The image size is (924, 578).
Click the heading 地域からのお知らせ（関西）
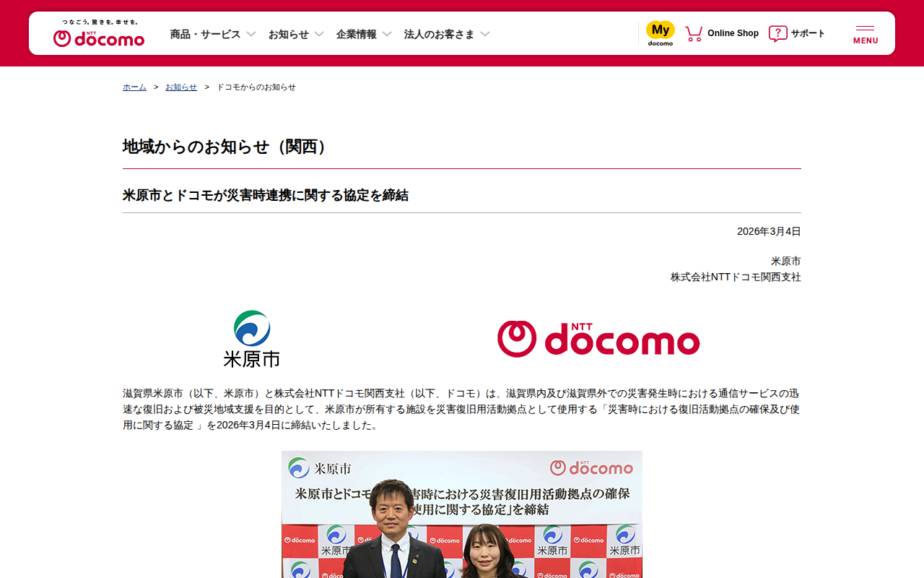coord(228,147)
